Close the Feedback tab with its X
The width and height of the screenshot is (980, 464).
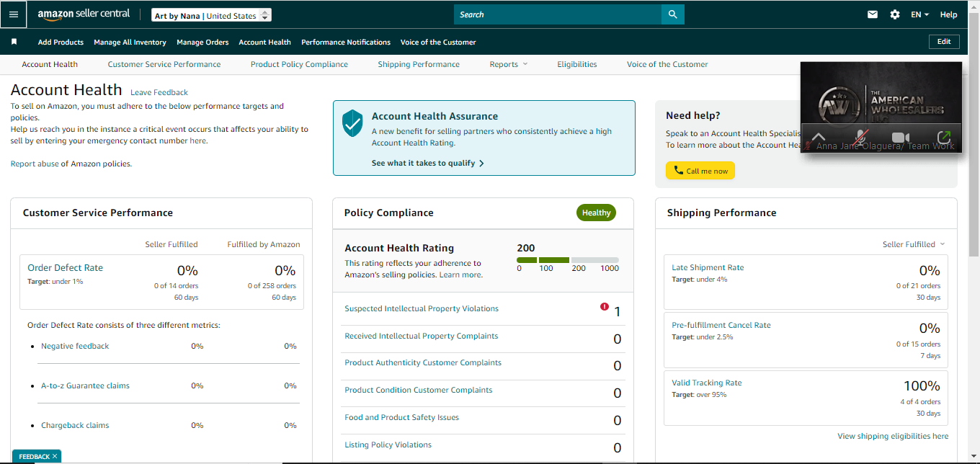coord(55,456)
